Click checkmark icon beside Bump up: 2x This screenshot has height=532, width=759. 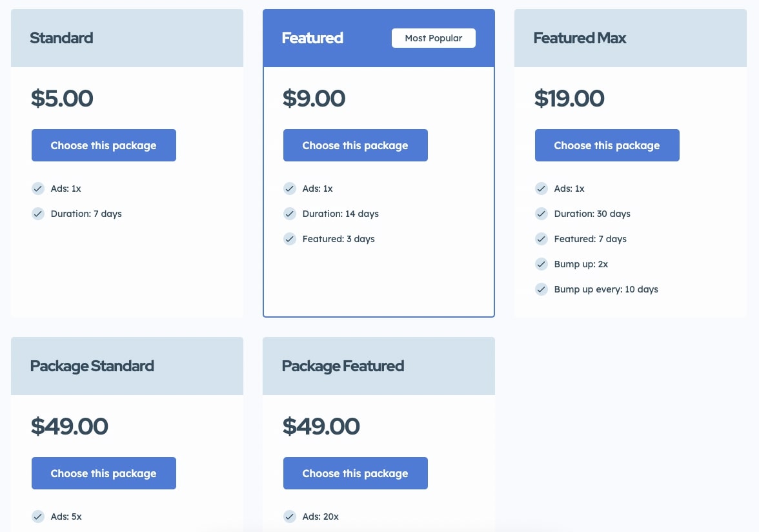coord(541,264)
